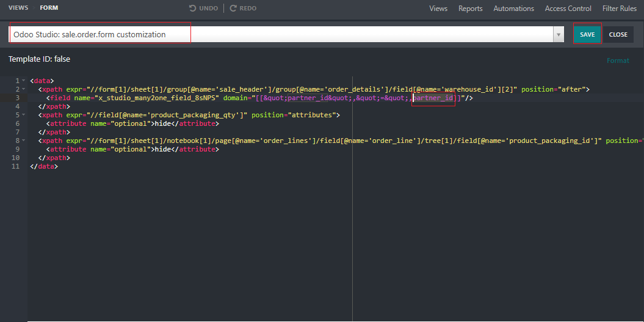Collapse the xpath block on line 2

point(23,89)
